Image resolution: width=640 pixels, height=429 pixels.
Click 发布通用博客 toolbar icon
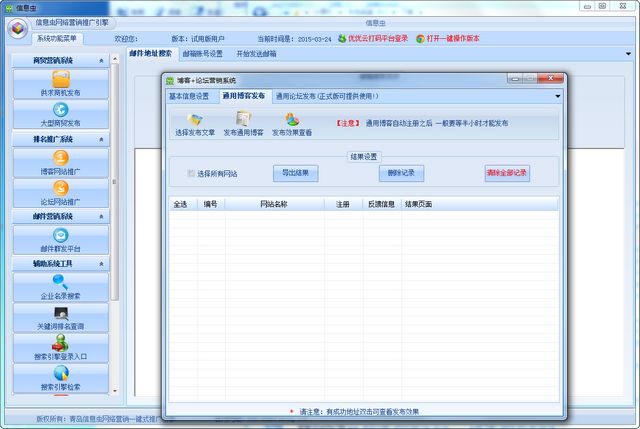click(x=243, y=124)
